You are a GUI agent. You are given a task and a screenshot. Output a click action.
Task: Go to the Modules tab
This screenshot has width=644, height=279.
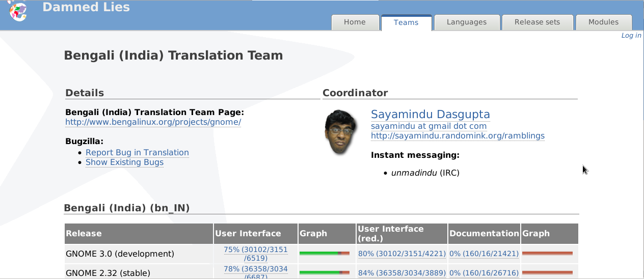click(603, 22)
